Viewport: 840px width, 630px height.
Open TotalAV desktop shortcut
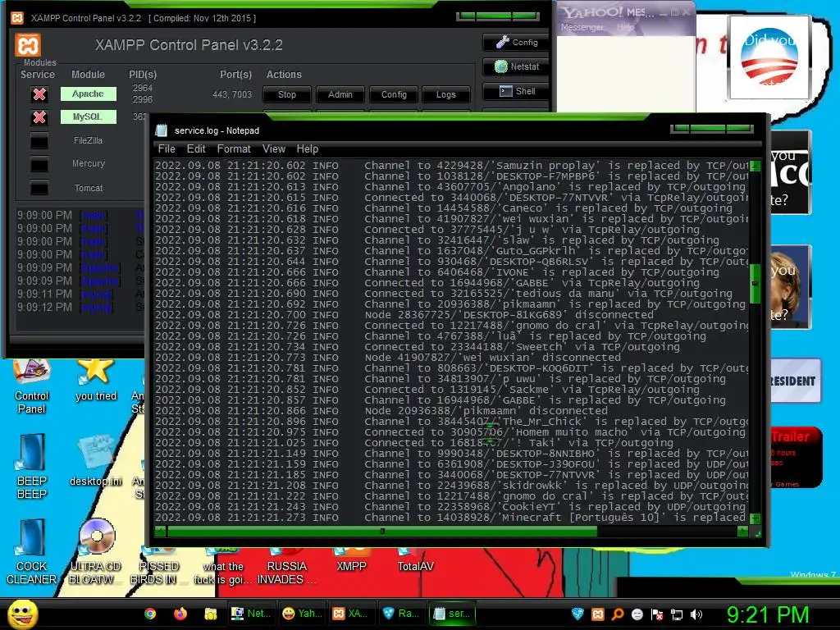coord(415,560)
